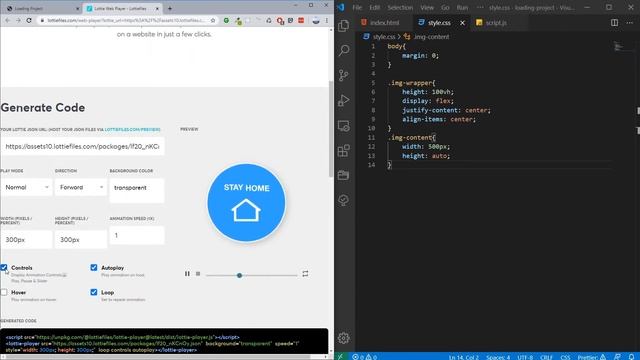Open the VS Code Explorer panel
The image size is (640, 360).
click(344, 26)
